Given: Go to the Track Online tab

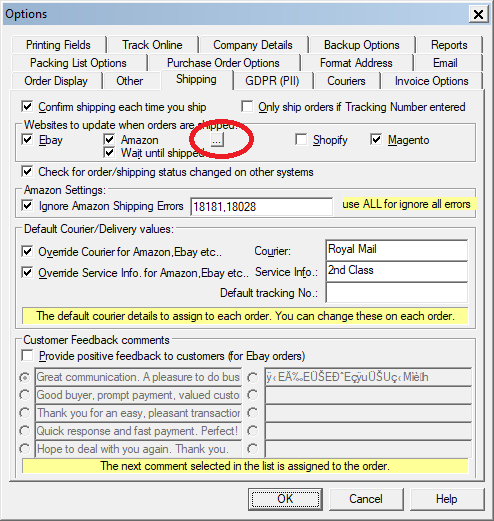Looking at the screenshot, I should coord(152,45).
